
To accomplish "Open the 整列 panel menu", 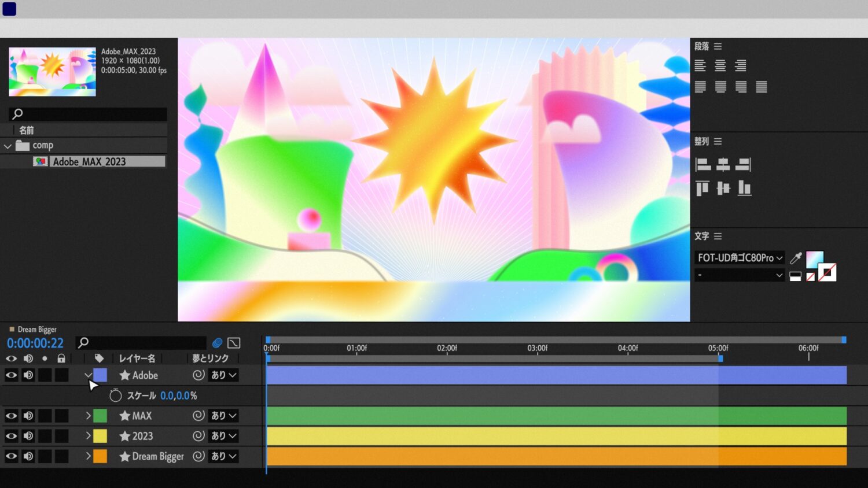I will tap(718, 141).
